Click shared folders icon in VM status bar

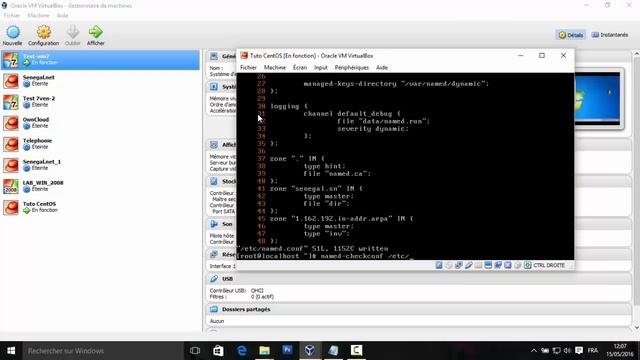point(478,265)
